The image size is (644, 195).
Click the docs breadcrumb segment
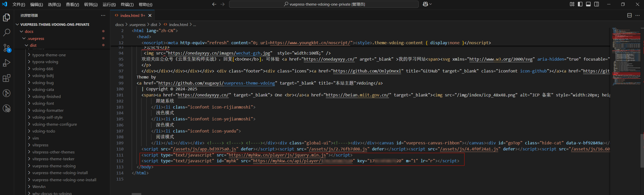120,25
